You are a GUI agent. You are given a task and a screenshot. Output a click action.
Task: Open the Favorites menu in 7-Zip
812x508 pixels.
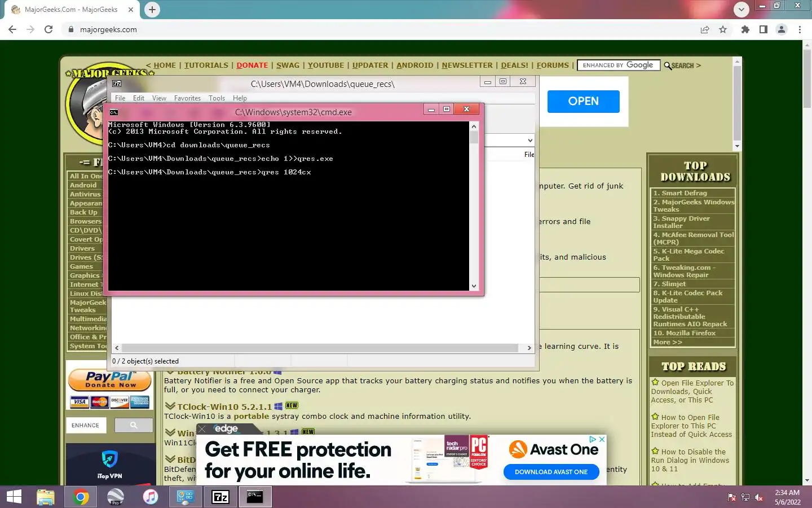click(187, 98)
